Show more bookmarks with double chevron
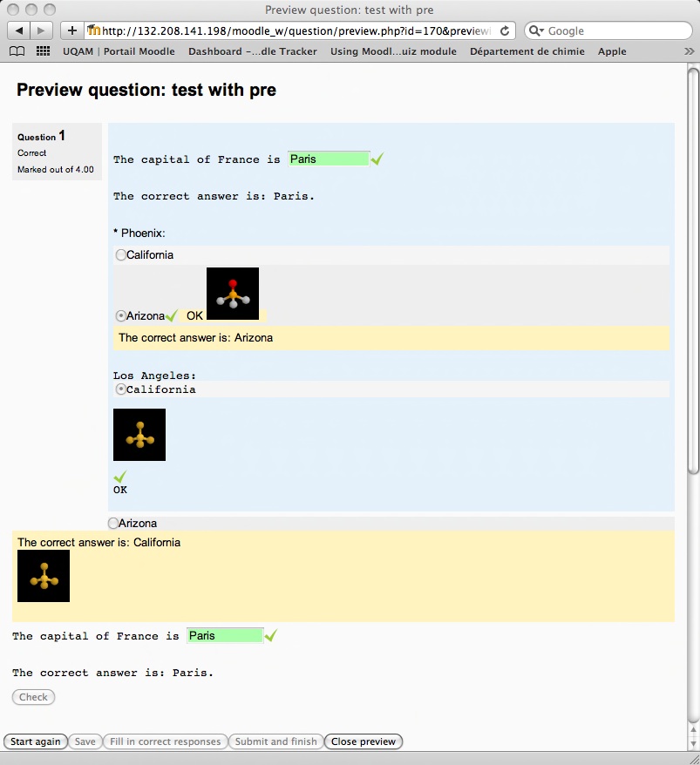700x765 pixels. [x=689, y=51]
